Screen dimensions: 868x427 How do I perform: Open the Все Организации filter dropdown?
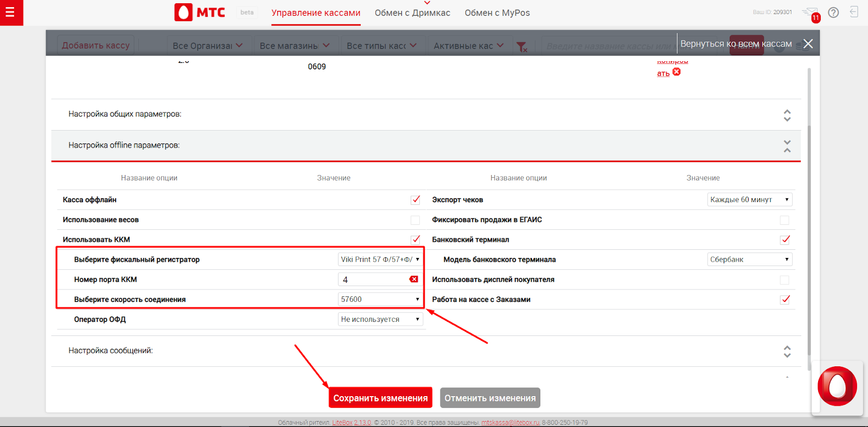click(207, 46)
